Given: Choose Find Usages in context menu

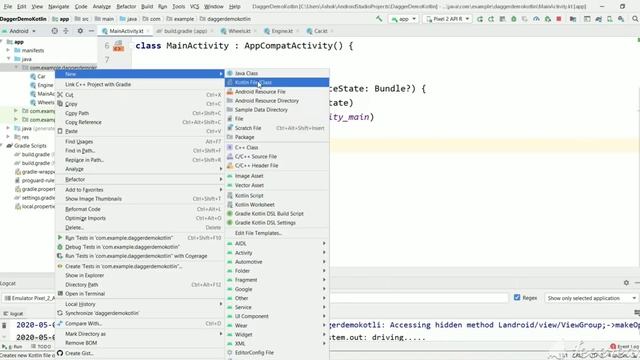Looking at the screenshot, I should pos(140,142).
